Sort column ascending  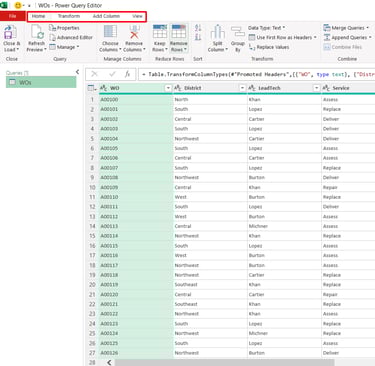pyautogui.click(x=198, y=28)
